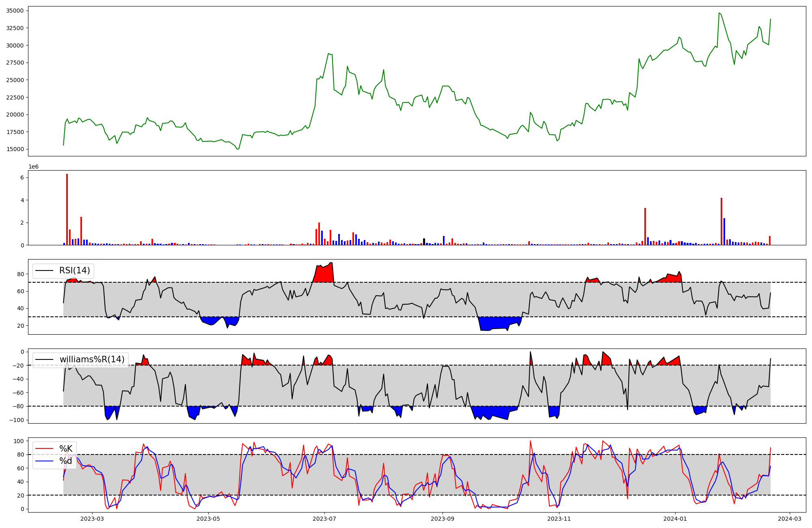This screenshot has height=528, width=812.
Task: Click the 1e6 volume scale label
Action: click(33, 167)
